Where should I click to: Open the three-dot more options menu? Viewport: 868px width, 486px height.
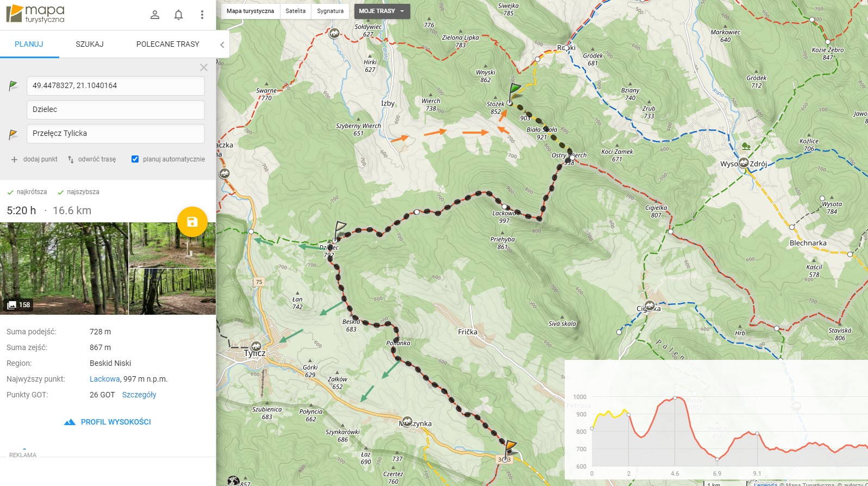pos(202,15)
